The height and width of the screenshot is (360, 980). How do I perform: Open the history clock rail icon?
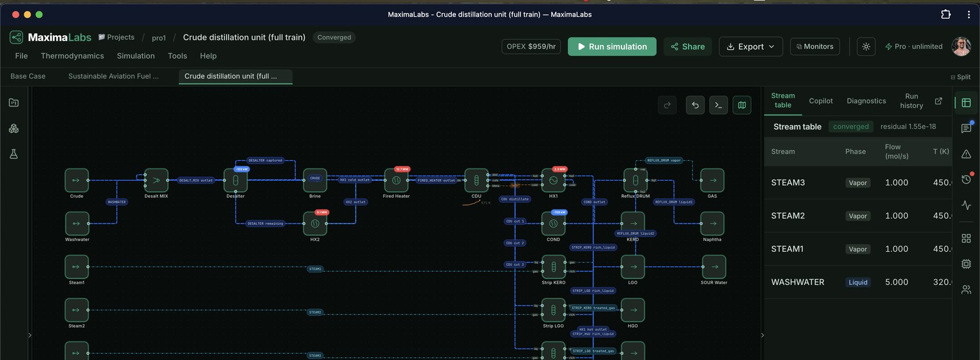[x=966, y=179]
